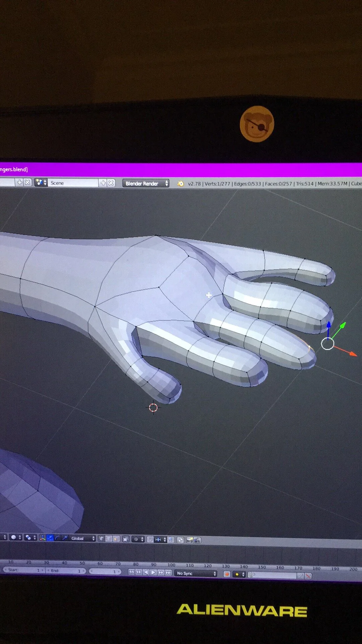This screenshot has height=644, width=362.
Task: Delete current scene with X button
Action: click(111, 183)
